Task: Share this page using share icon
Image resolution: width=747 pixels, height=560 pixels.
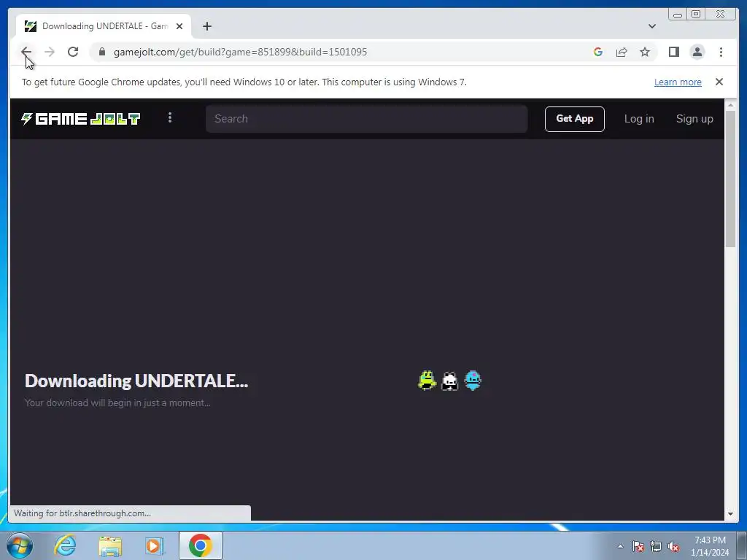Action: (622, 52)
